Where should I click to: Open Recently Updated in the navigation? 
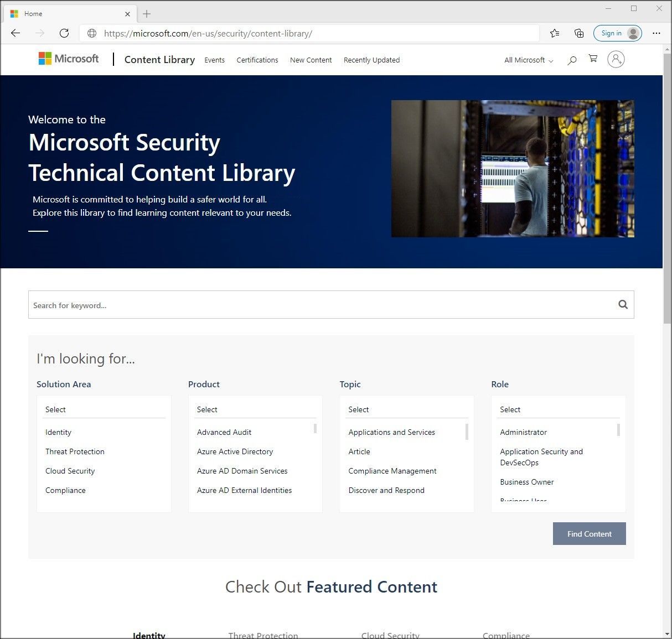371,60
